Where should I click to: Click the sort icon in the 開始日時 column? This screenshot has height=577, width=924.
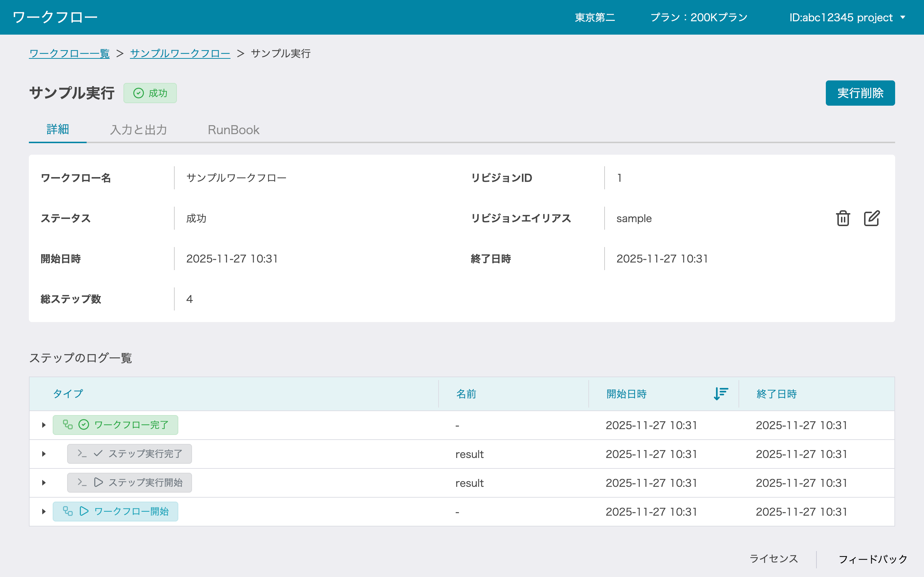coord(720,393)
